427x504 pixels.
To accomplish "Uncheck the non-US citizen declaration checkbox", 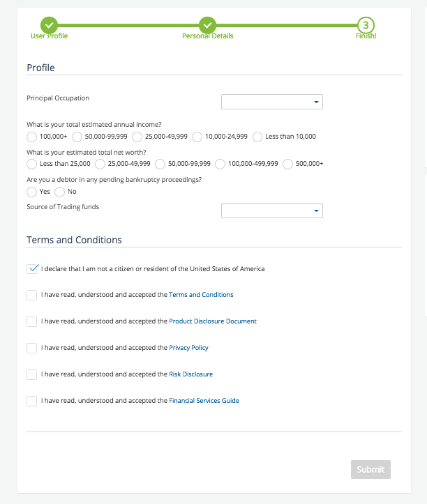I will coord(32,268).
